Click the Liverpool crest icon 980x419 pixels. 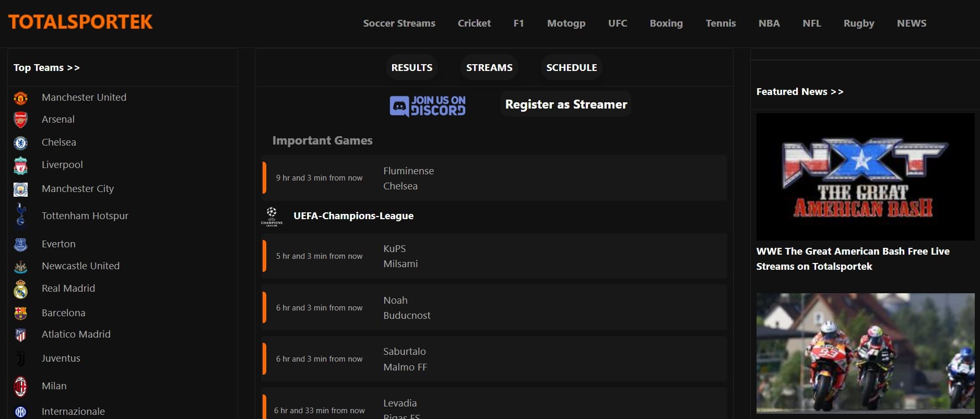[20, 165]
